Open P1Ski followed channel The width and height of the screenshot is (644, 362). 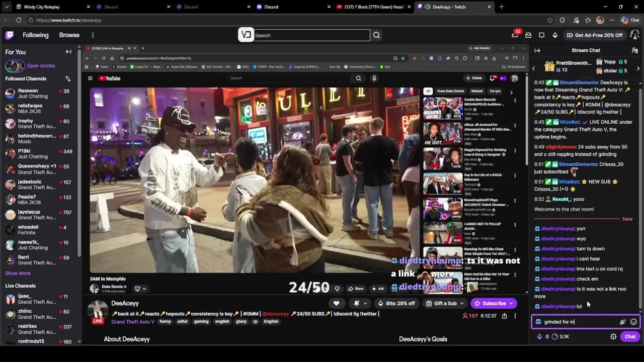[x=39, y=154]
